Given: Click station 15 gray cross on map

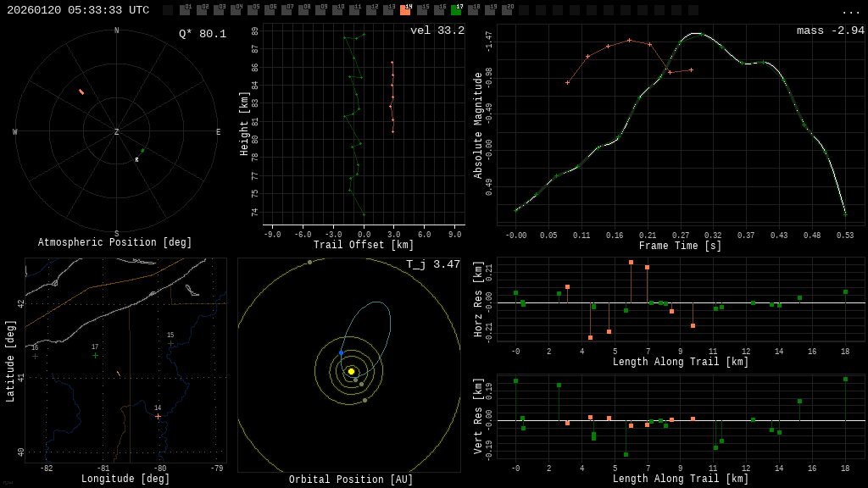Looking at the screenshot, I should click(170, 344).
